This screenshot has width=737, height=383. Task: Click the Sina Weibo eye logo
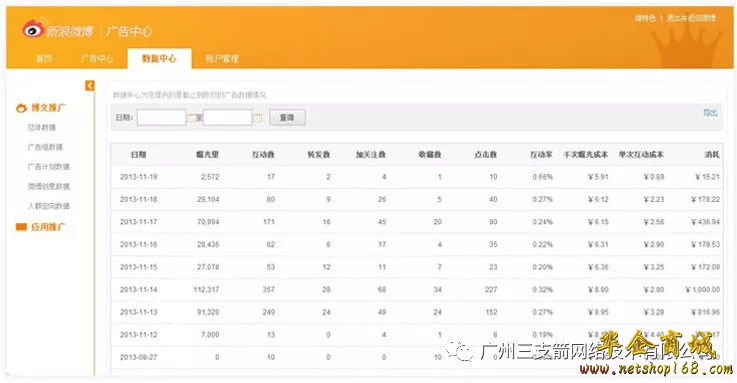click(x=34, y=29)
